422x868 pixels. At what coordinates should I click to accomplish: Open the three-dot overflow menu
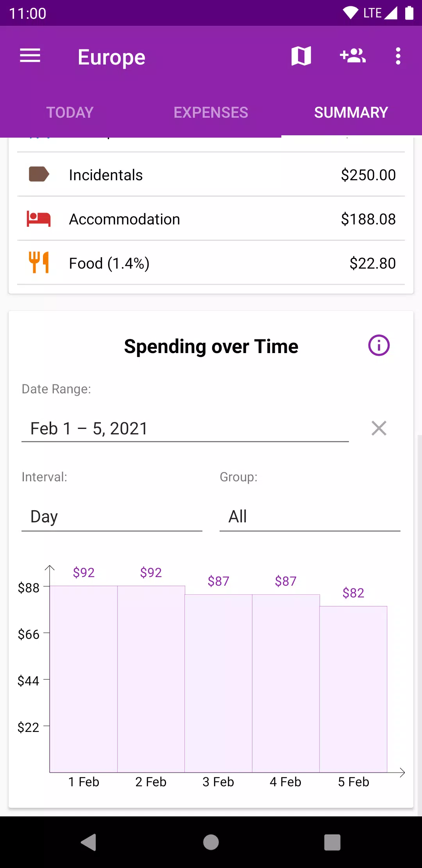click(398, 56)
